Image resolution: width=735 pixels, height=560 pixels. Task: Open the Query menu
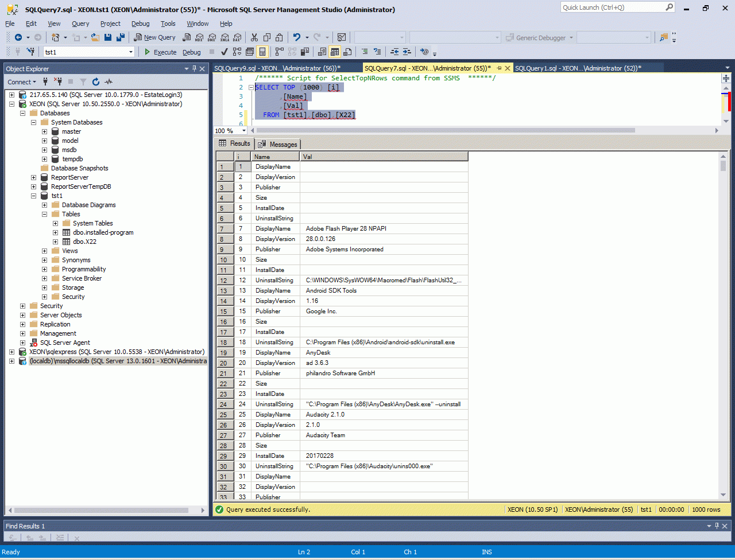(x=80, y=24)
